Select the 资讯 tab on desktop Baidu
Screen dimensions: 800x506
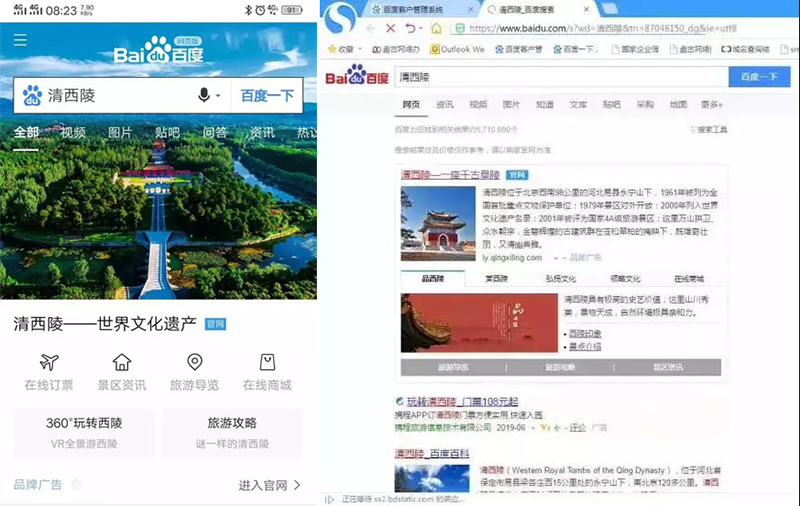pos(444,105)
